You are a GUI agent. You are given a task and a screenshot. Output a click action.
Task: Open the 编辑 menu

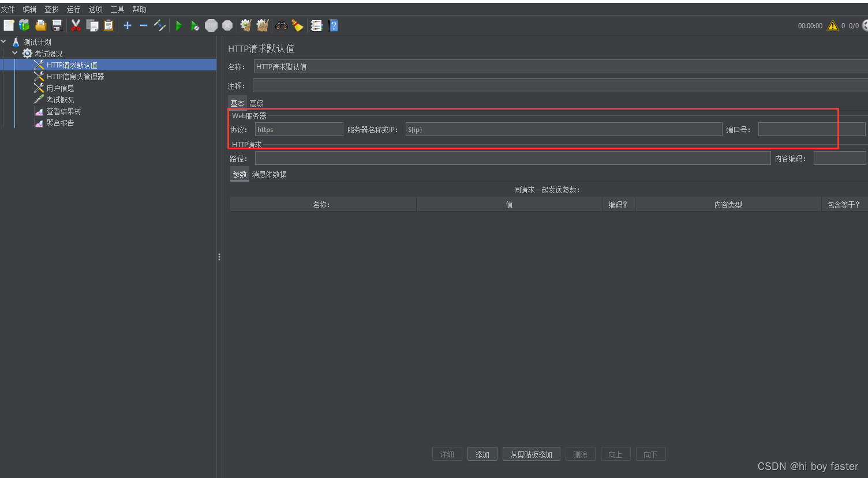[29, 9]
